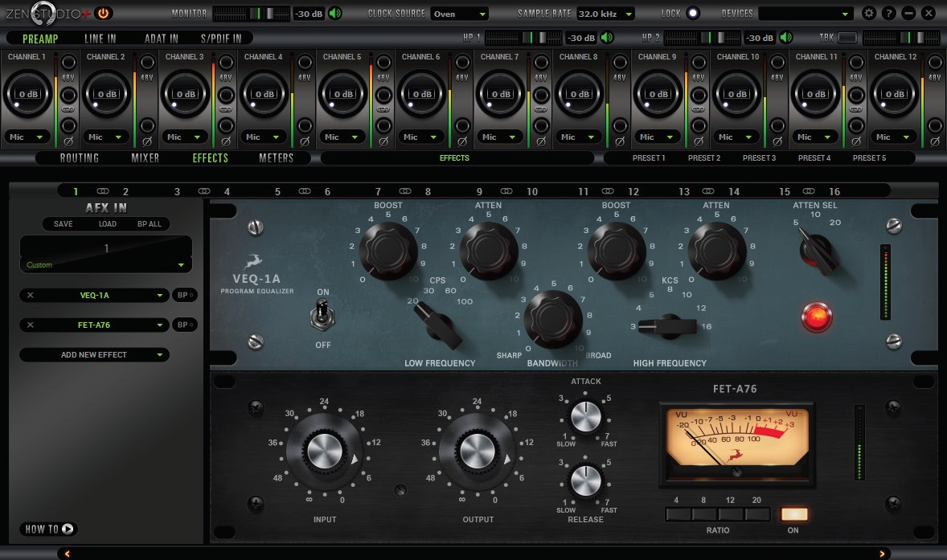This screenshot has height=560, width=947.
Task: Click the VEQ-1A Bandwidth knob
Action: [x=552, y=319]
